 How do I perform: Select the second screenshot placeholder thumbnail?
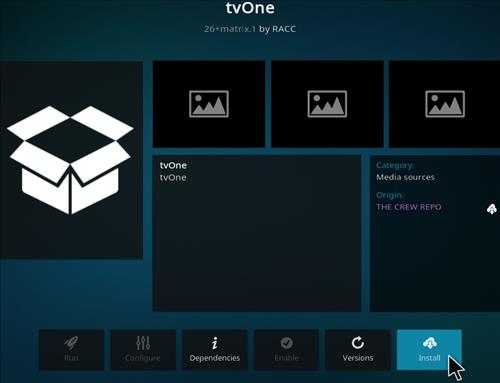327,104
